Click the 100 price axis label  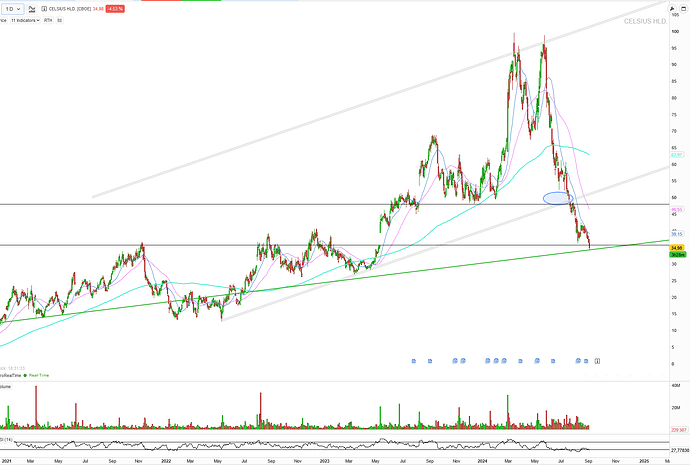(675, 32)
